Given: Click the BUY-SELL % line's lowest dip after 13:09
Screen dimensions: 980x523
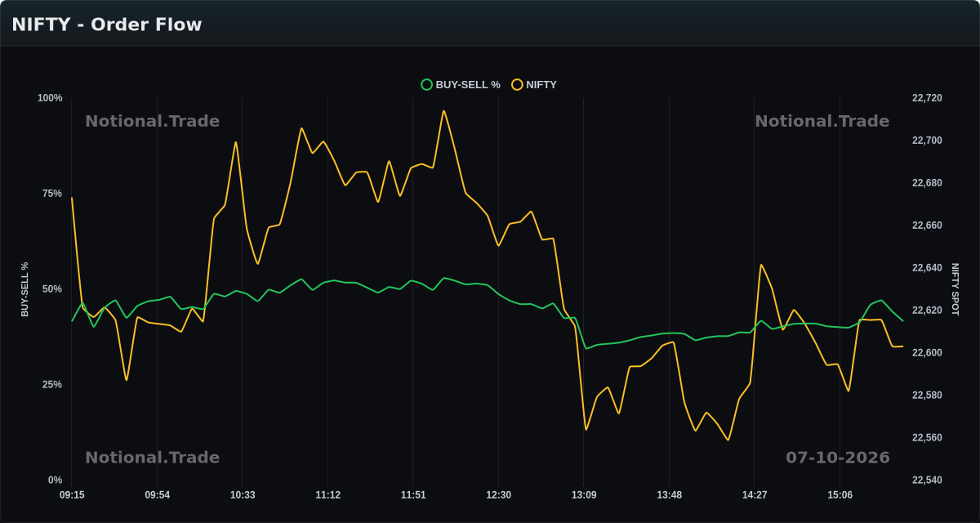Looking at the screenshot, I should point(586,348).
